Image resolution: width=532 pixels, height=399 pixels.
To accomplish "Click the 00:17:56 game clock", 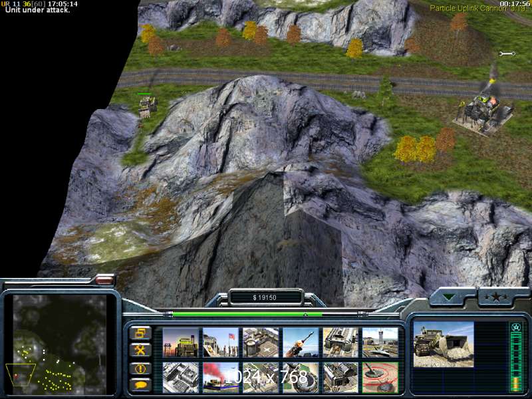I will point(515,3).
